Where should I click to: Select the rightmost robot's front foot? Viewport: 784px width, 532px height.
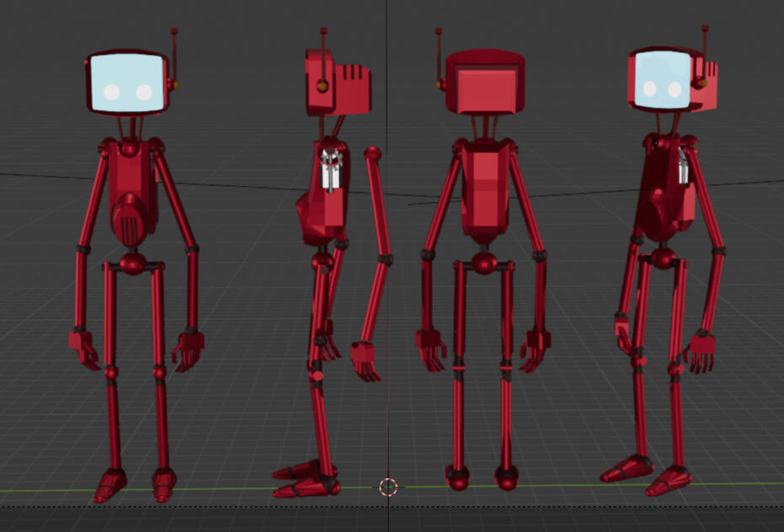pos(669,481)
